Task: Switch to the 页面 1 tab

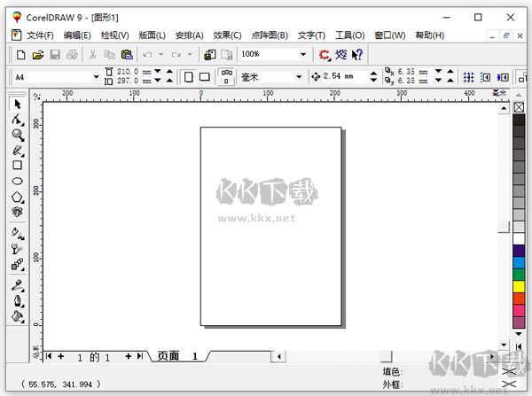Action: pos(177,356)
